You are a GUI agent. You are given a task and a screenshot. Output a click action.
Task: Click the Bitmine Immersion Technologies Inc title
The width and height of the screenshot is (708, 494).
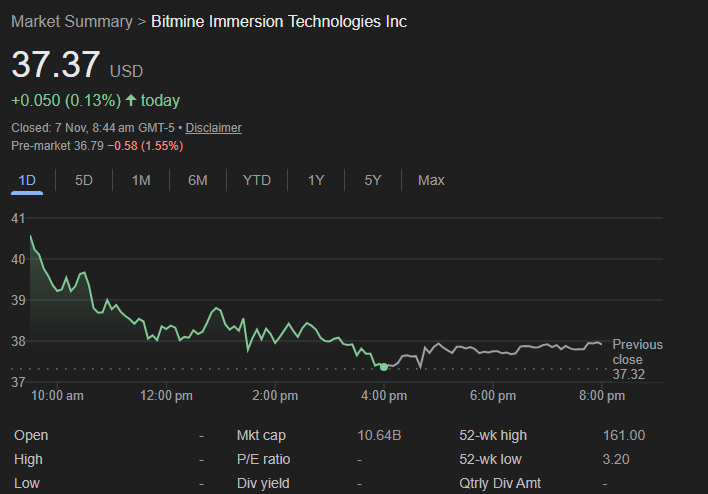pyautogui.click(x=279, y=21)
